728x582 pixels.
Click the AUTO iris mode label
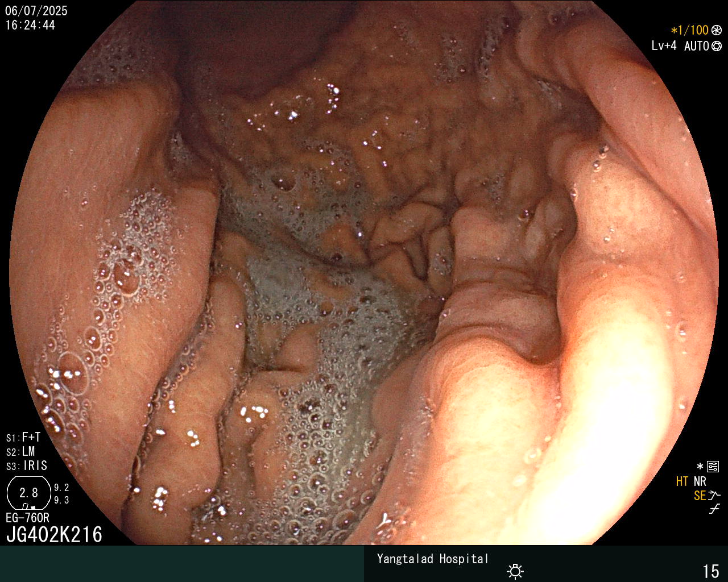click(x=696, y=46)
